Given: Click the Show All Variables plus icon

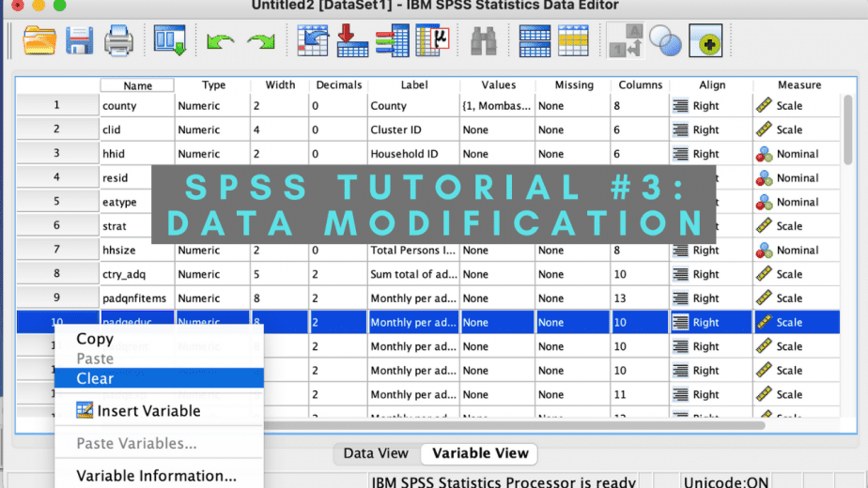Looking at the screenshot, I should 705,40.
